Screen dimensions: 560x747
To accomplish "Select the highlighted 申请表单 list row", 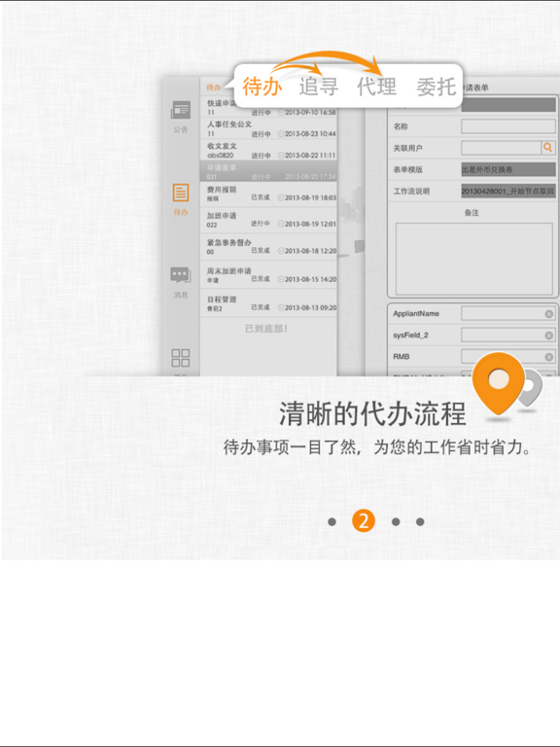I will [x=268, y=171].
